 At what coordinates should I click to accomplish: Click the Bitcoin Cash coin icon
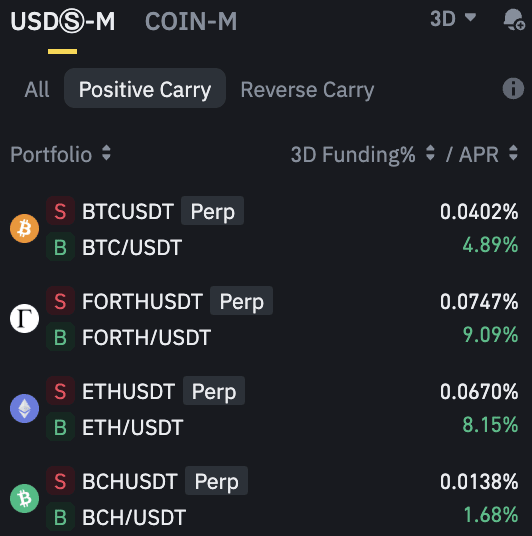(x=24, y=498)
